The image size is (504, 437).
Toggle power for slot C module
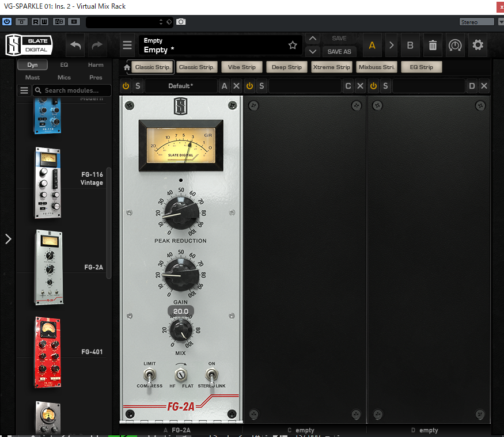point(249,86)
